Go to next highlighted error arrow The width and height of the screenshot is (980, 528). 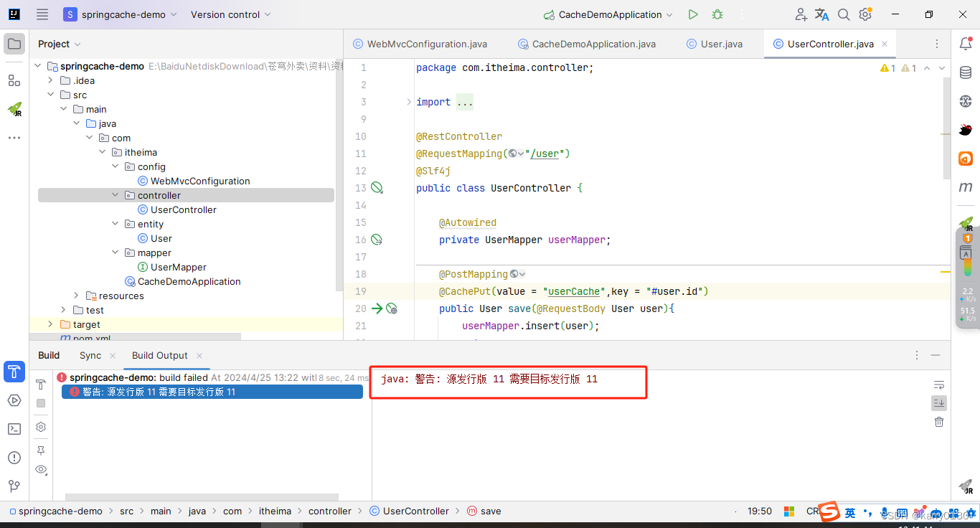coord(942,68)
